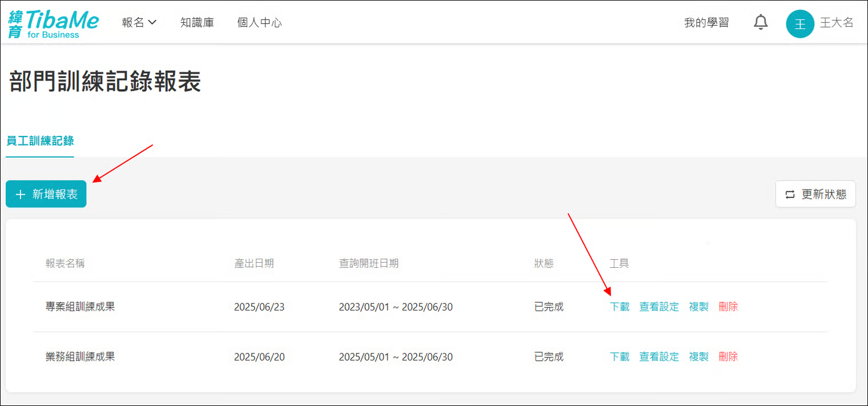The width and height of the screenshot is (868, 406).
Task: Go to 個人中心 in navigation
Action: (x=259, y=23)
